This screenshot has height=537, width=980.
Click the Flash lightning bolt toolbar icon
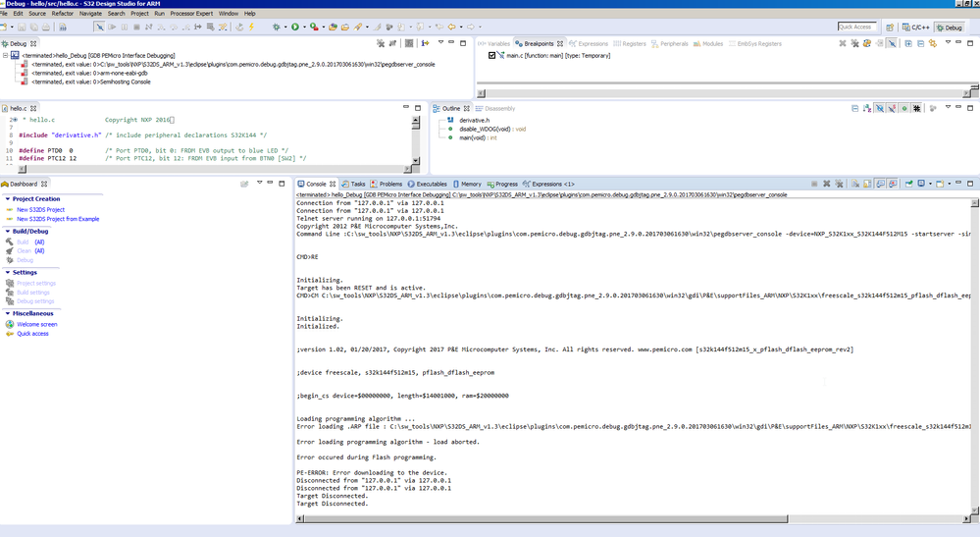pos(251,27)
